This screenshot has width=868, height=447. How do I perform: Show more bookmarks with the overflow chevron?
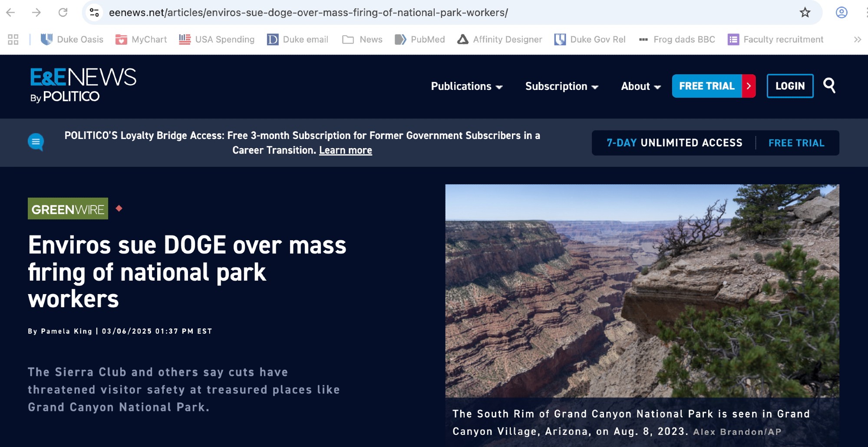pos(857,40)
